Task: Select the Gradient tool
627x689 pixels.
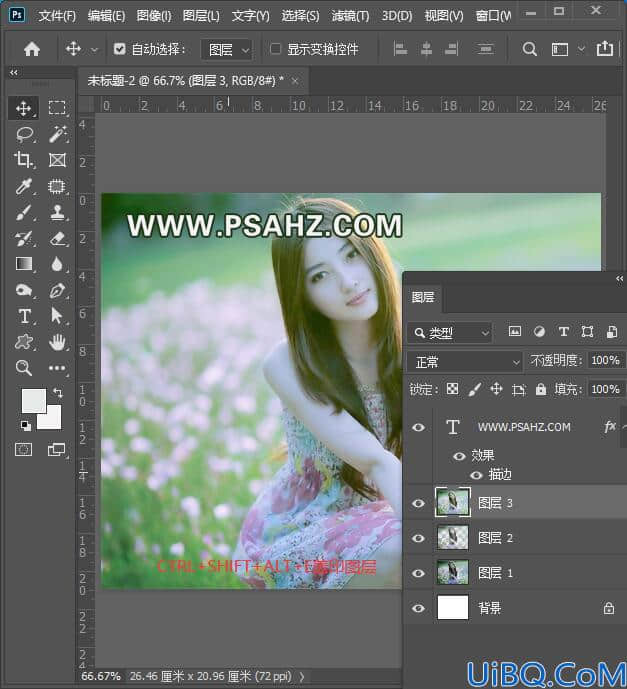Action: pos(24,264)
